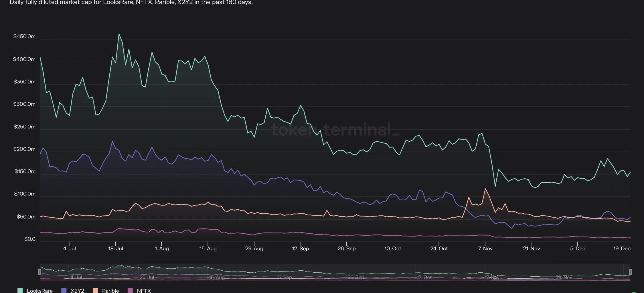
Task: Click the peach Rarible legend swatch
Action: click(95, 290)
